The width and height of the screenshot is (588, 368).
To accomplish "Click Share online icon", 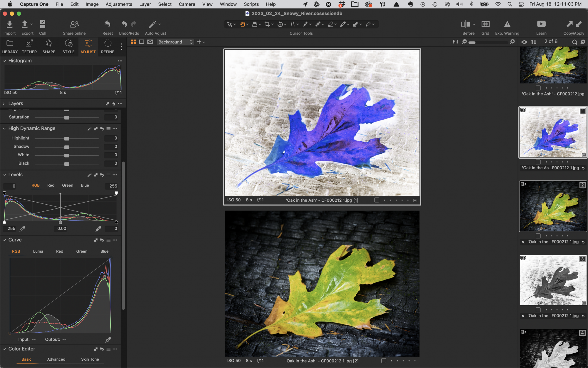I will pyautogui.click(x=74, y=24).
